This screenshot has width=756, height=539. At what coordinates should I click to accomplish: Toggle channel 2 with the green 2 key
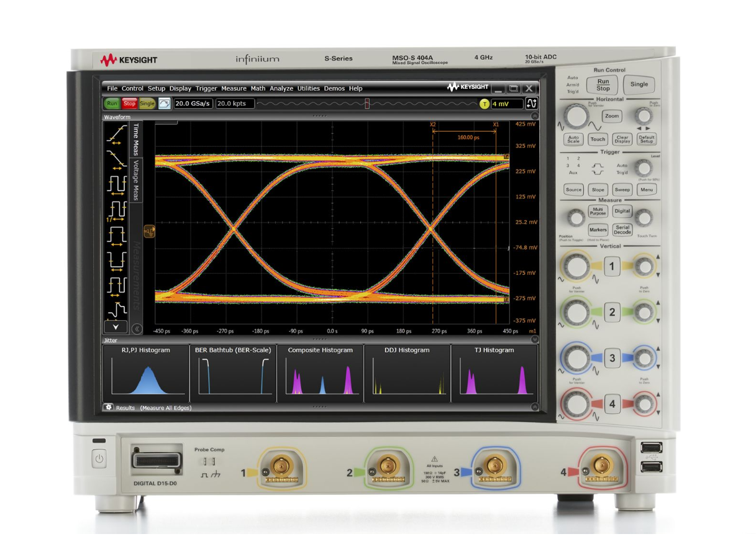tap(612, 312)
